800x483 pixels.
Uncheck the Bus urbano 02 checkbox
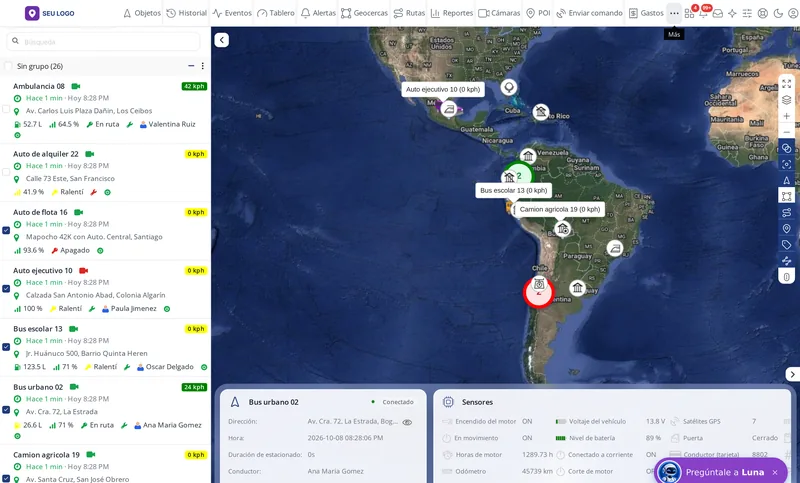6,410
